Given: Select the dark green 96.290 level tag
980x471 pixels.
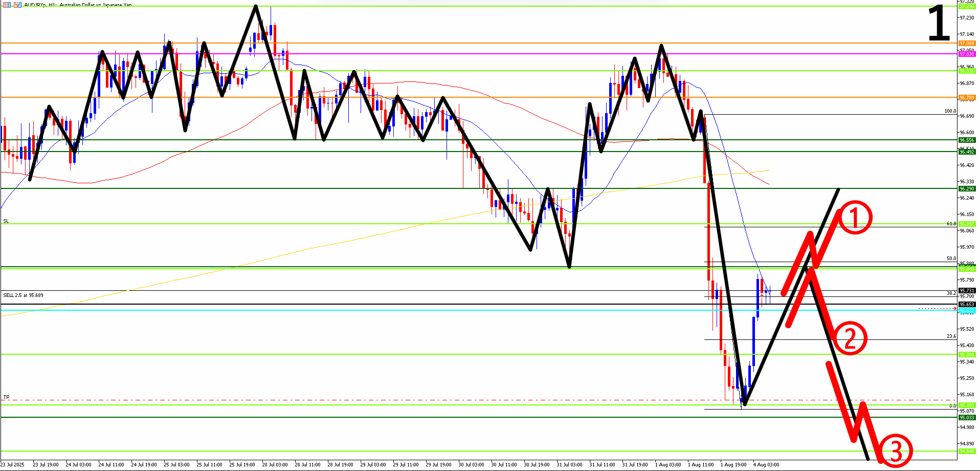Looking at the screenshot, I should tap(966, 189).
